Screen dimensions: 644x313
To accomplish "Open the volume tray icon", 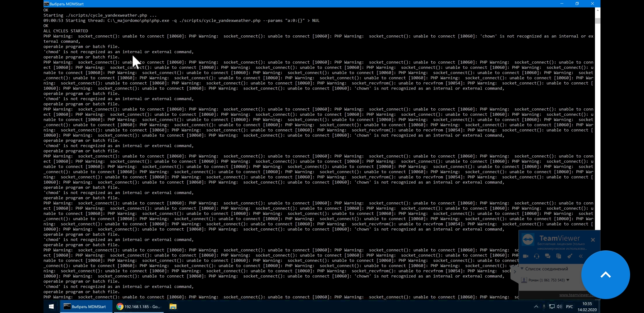I will 560,307.
